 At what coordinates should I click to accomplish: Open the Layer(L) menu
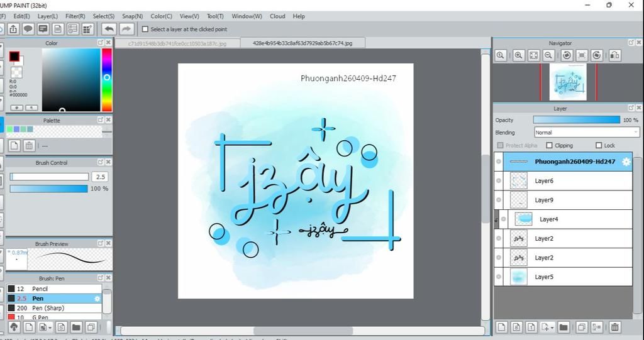point(48,16)
